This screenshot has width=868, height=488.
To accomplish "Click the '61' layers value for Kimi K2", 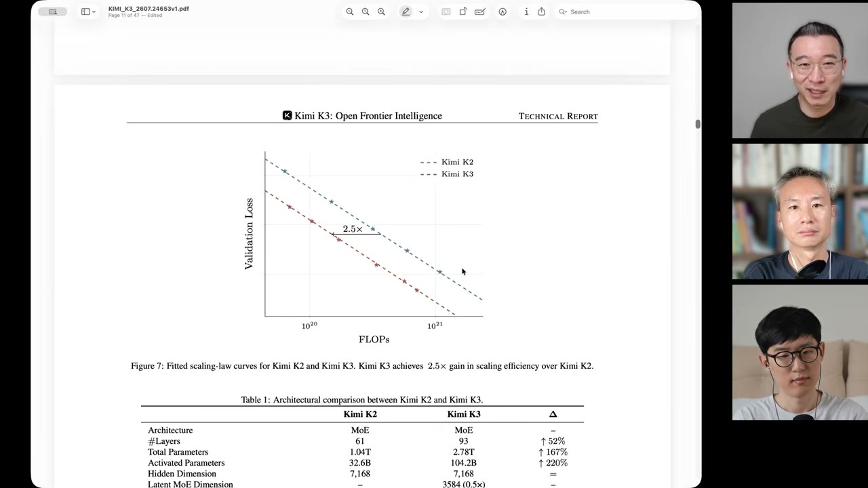I will [360, 441].
